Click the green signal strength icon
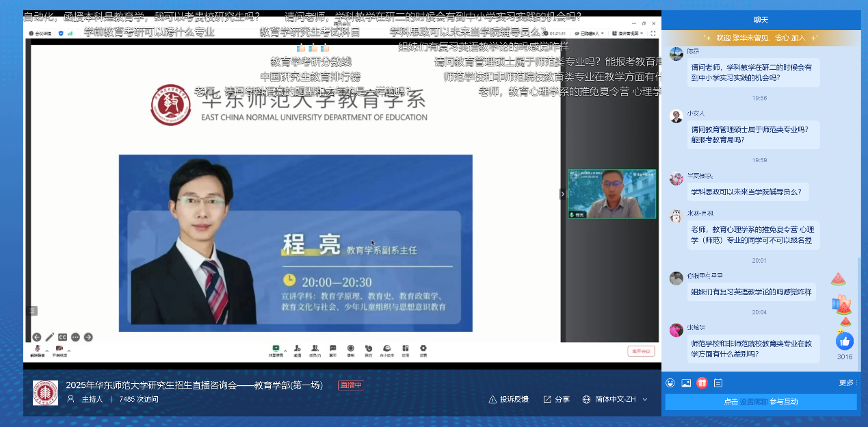The width and height of the screenshot is (868, 427). (70, 33)
